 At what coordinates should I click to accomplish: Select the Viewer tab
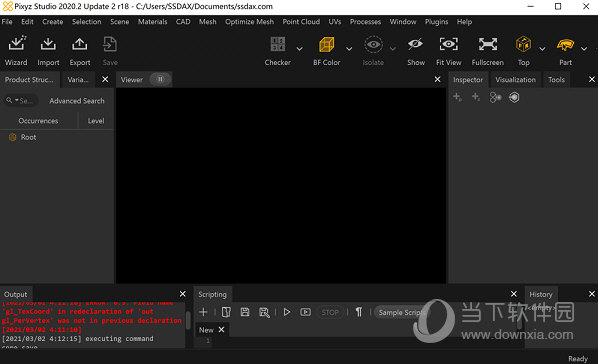[132, 80]
